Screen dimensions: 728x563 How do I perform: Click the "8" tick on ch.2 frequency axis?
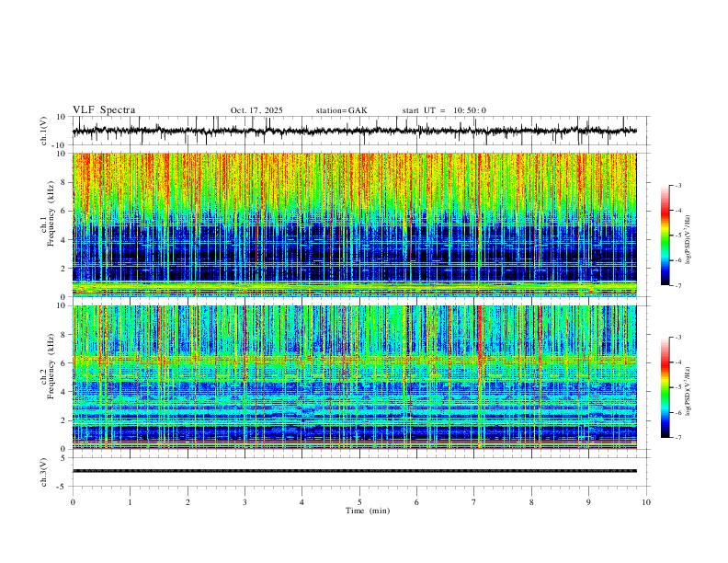click(x=64, y=335)
